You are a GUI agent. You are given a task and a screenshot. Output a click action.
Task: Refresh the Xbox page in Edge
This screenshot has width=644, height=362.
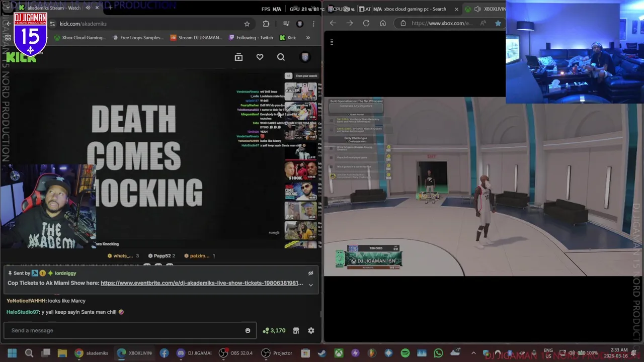[366, 23]
